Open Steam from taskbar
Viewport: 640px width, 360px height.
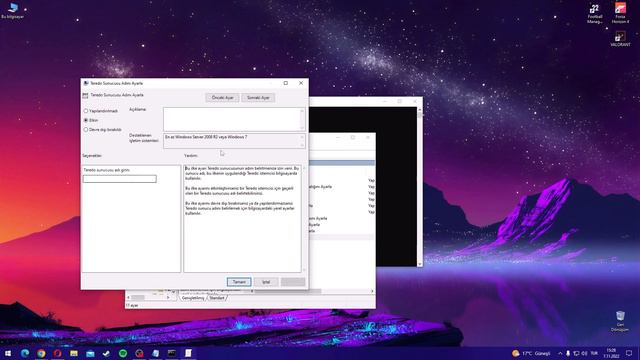point(107,353)
